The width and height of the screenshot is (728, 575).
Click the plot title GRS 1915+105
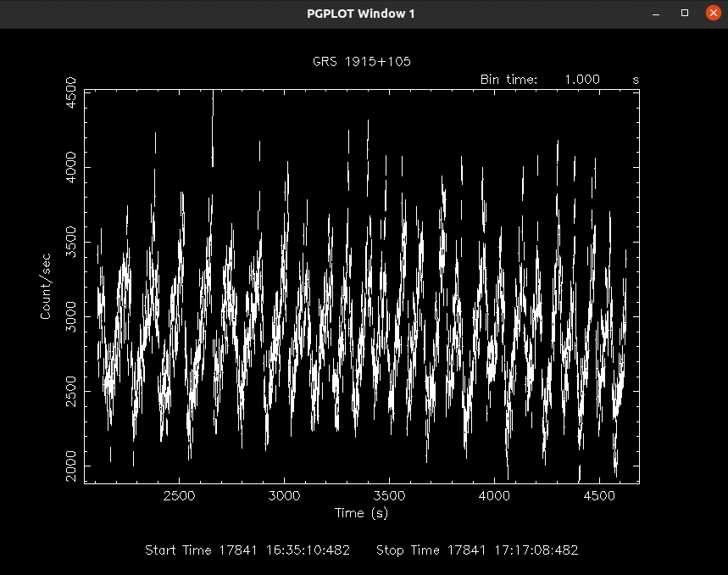[362, 62]
